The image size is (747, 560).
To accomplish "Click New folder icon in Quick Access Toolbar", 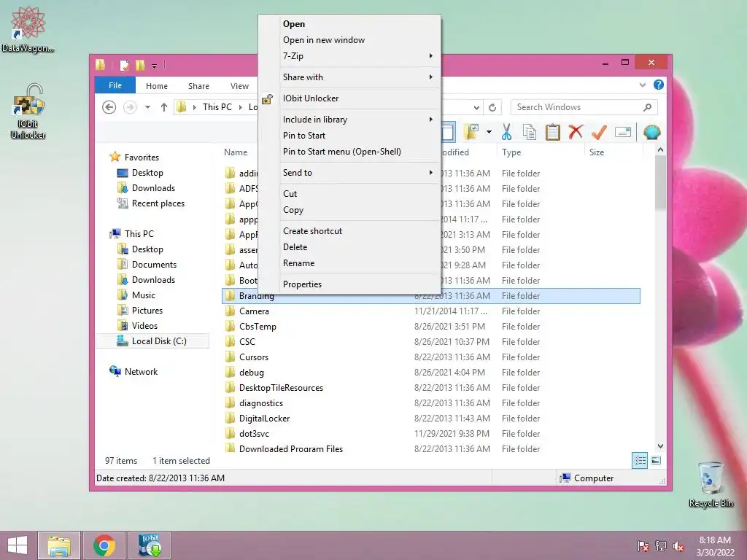I will coord(140,65).
